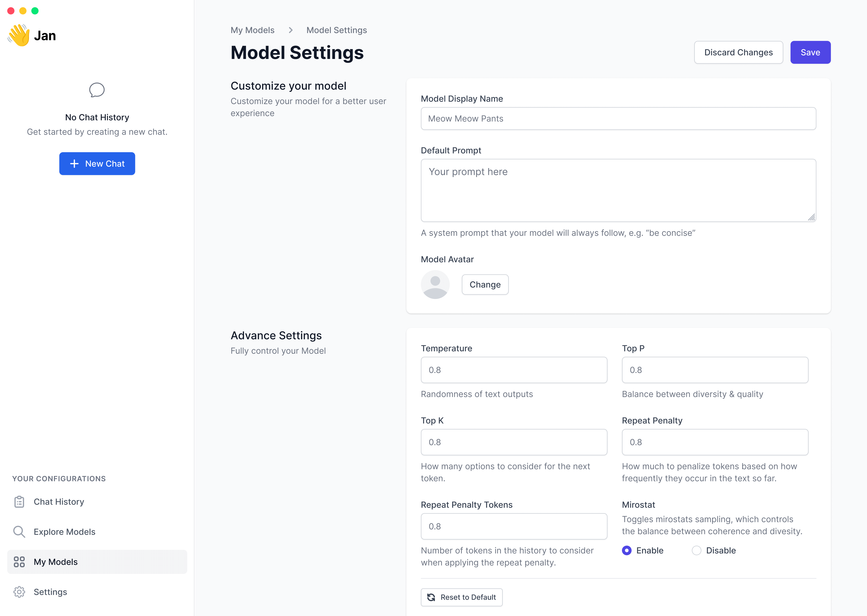Image resolution: width=867 pixels, height=616 pixels.
Task: Click the speech bubble empty chat icon
Action: point(97,90)
